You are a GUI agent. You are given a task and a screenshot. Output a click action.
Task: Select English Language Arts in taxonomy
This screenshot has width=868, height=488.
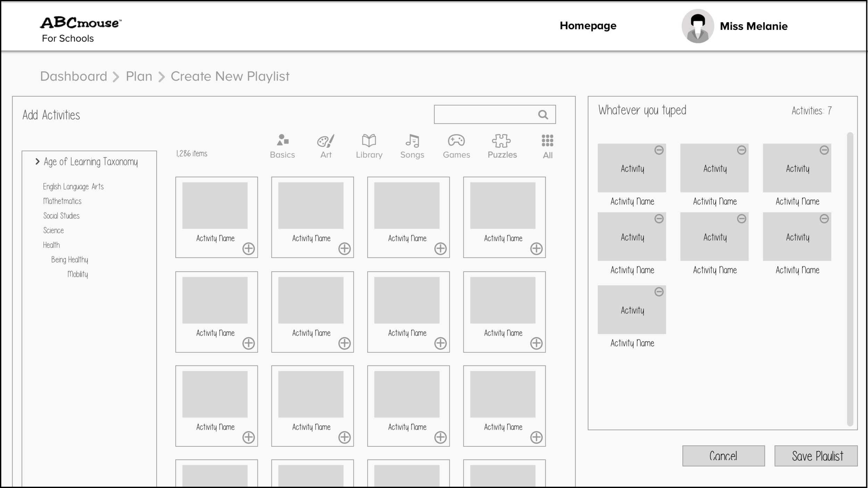[x=73, y=187]
